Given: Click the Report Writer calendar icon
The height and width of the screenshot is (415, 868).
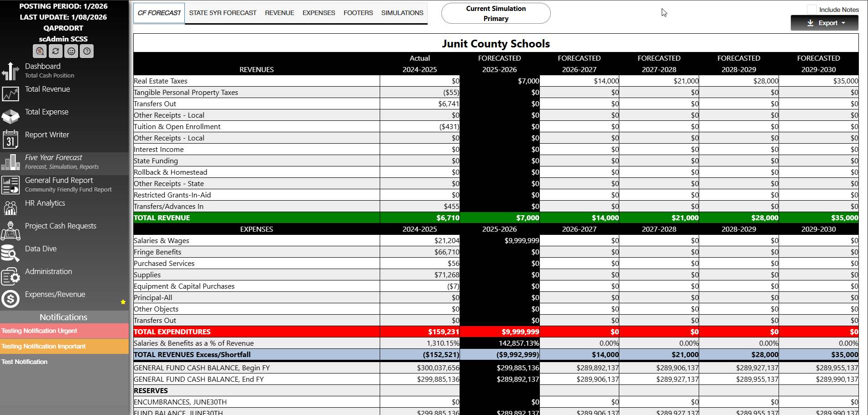Looking at the screenshot, I should [10, 140].
